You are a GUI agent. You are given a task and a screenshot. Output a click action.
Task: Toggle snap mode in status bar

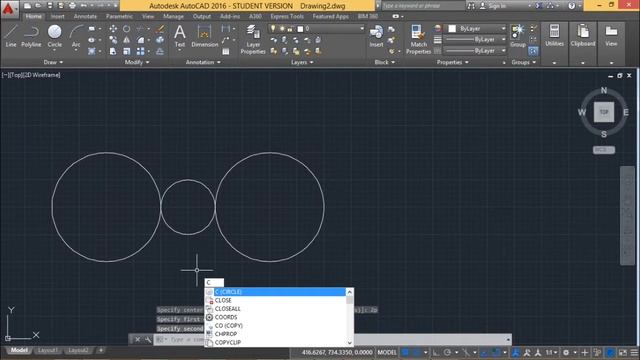pos(416,352)
